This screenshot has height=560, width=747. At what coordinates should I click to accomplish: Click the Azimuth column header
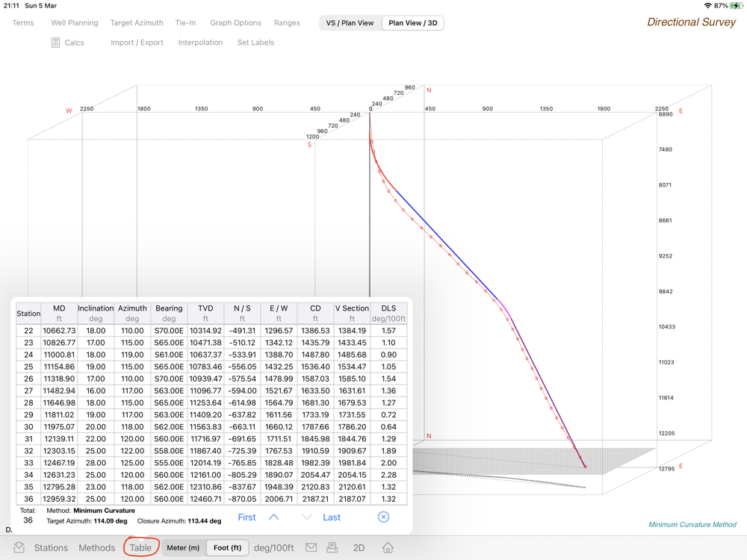tap(132, 313)
